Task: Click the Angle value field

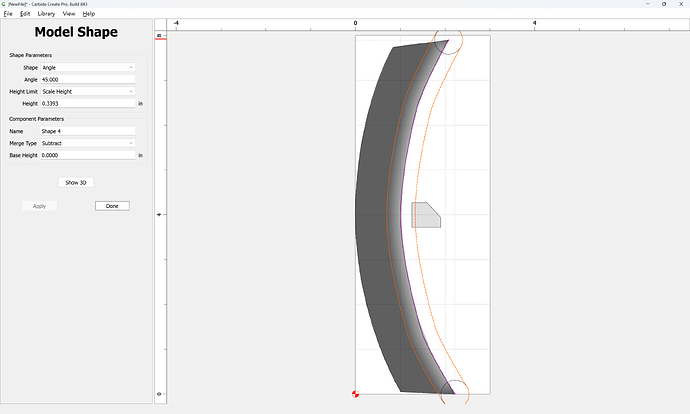Action: (x=88, y=80)
